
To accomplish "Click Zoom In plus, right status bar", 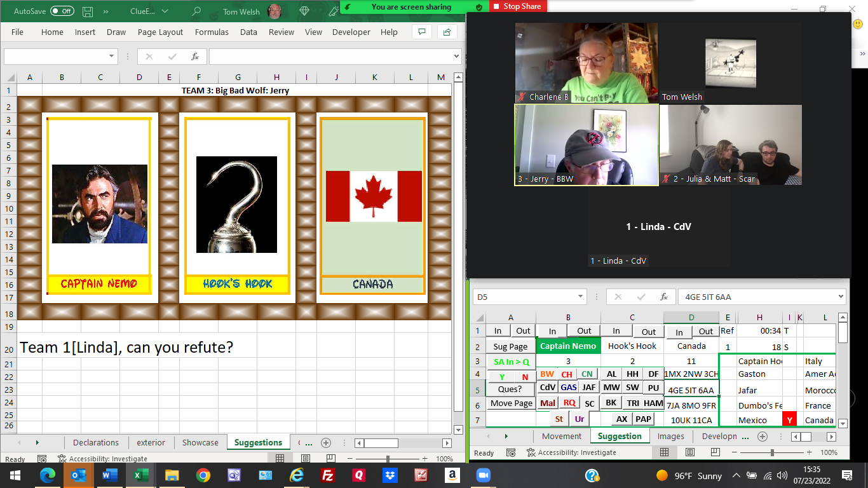I will point(809,452).
